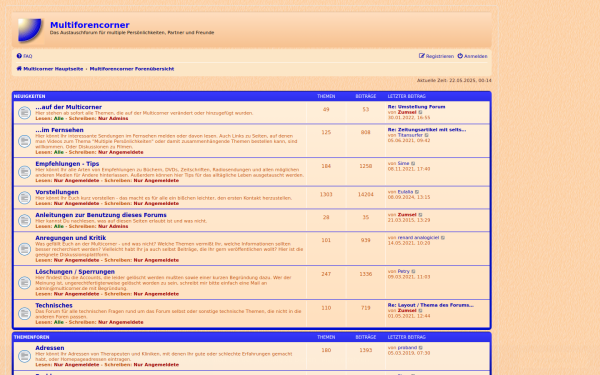
Task: Click the 719 post count for Technisches
Action: click(365, 308)
